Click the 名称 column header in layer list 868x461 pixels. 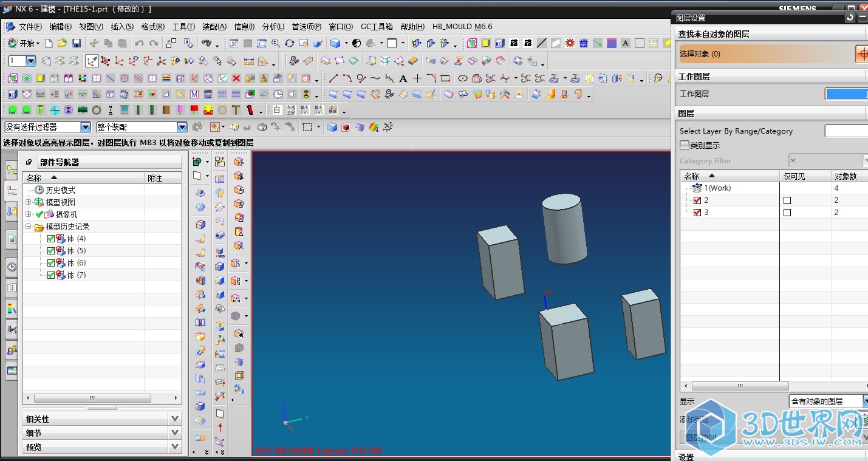click(x=692, y=176)
